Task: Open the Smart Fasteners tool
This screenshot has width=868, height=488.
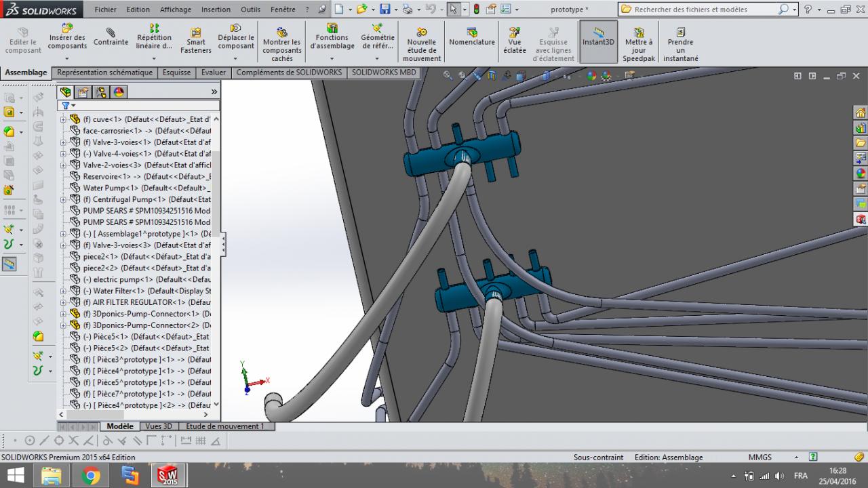Action: 196,41
